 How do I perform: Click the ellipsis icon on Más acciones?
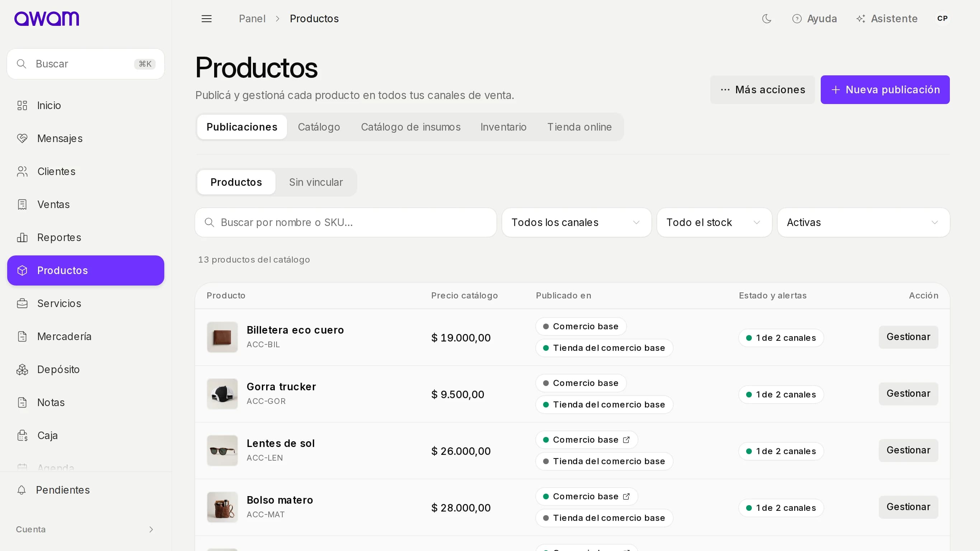[725, 90]
